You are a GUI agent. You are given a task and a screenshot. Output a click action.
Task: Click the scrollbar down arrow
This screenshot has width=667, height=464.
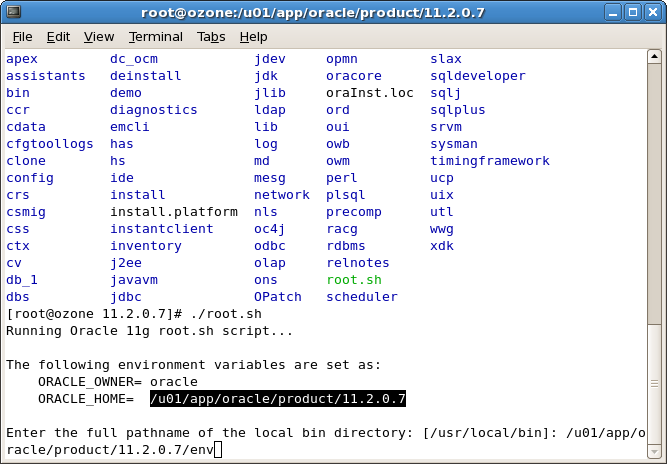(654, 451)
